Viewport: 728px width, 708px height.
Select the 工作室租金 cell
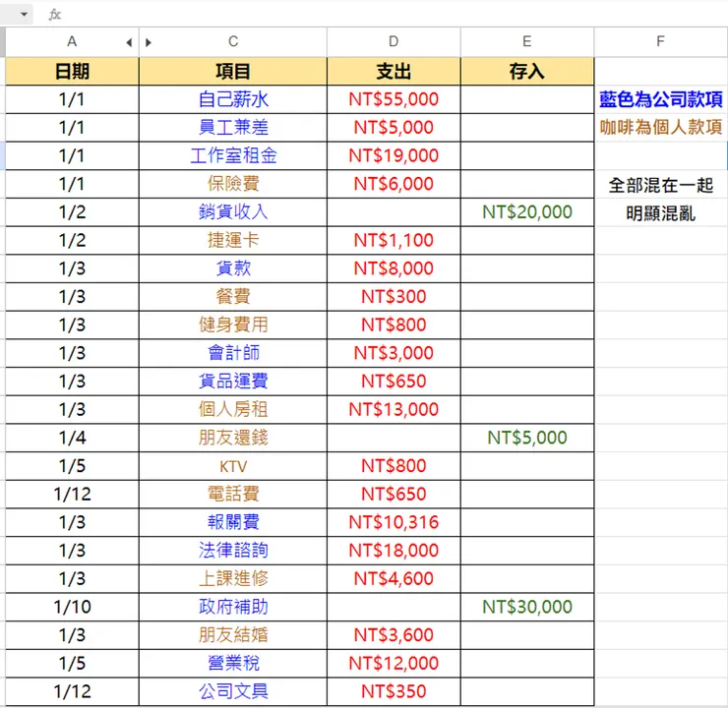point(233,156)
